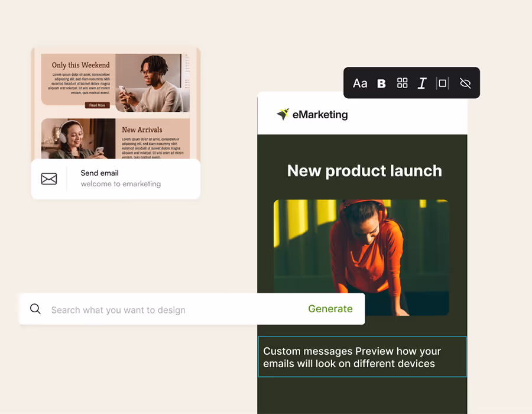
Task: Click the Read More button
Action: point(98,105)
